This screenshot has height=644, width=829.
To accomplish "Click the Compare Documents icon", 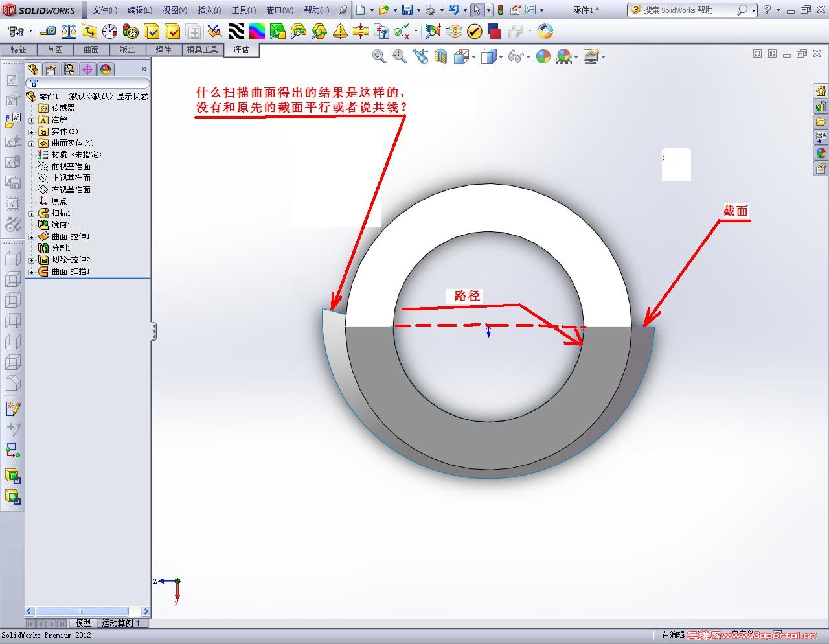I will pyautogui.click(x=381, y=31).
